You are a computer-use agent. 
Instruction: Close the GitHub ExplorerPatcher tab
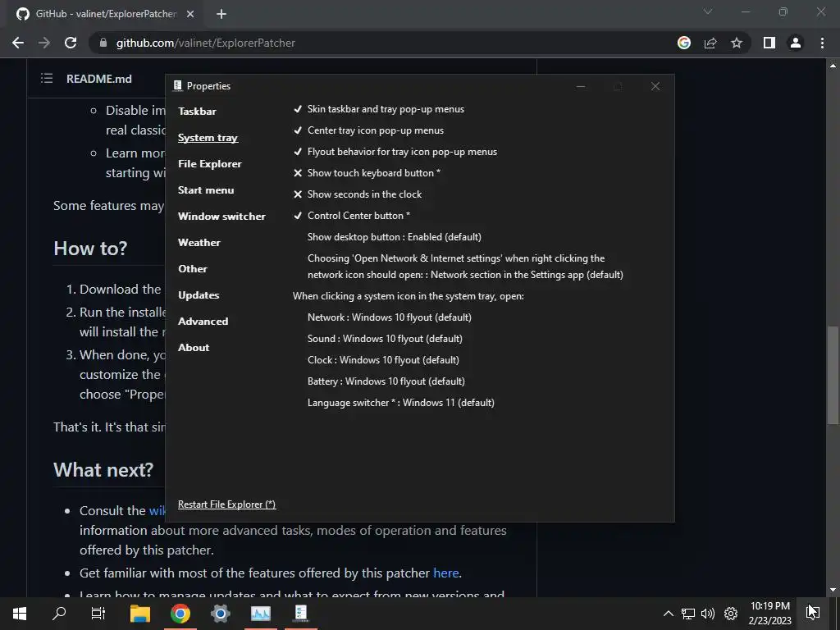point(190,14)
